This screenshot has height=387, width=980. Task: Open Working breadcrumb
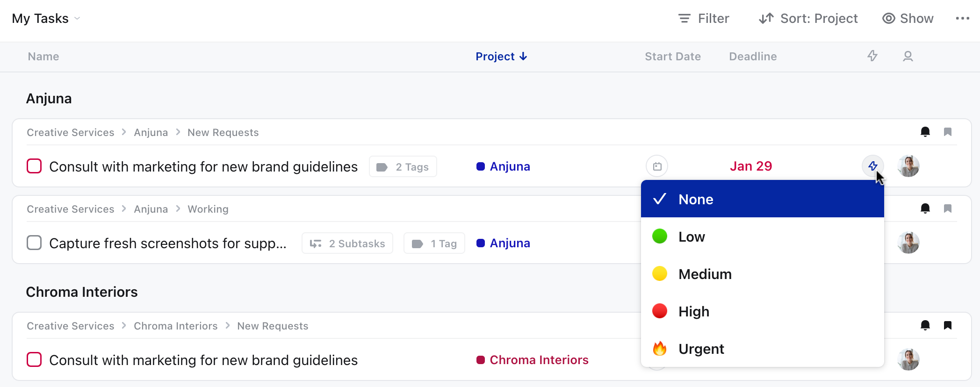tap(208, 209)
